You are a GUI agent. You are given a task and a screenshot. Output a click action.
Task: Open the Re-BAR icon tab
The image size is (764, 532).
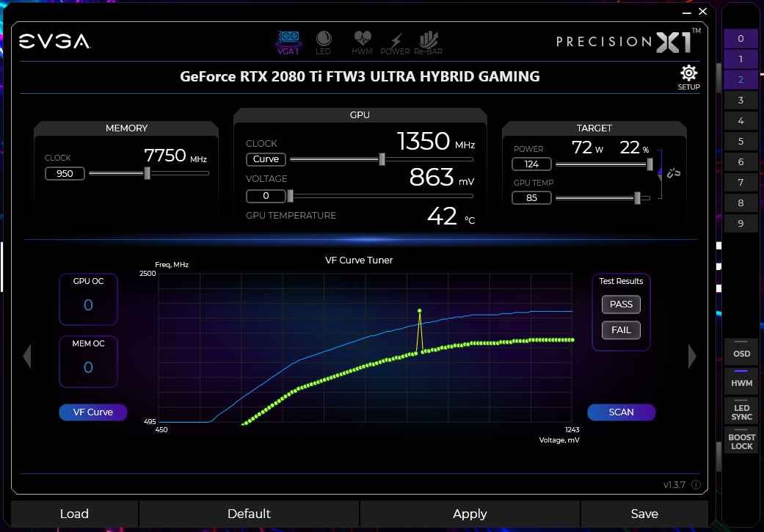(429, 43)
